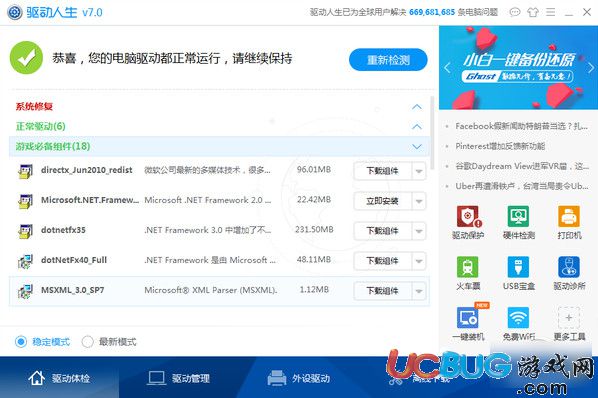Collapse the 系统修复 section chevron
Screen dimensions: 598x398
(417, 107)
